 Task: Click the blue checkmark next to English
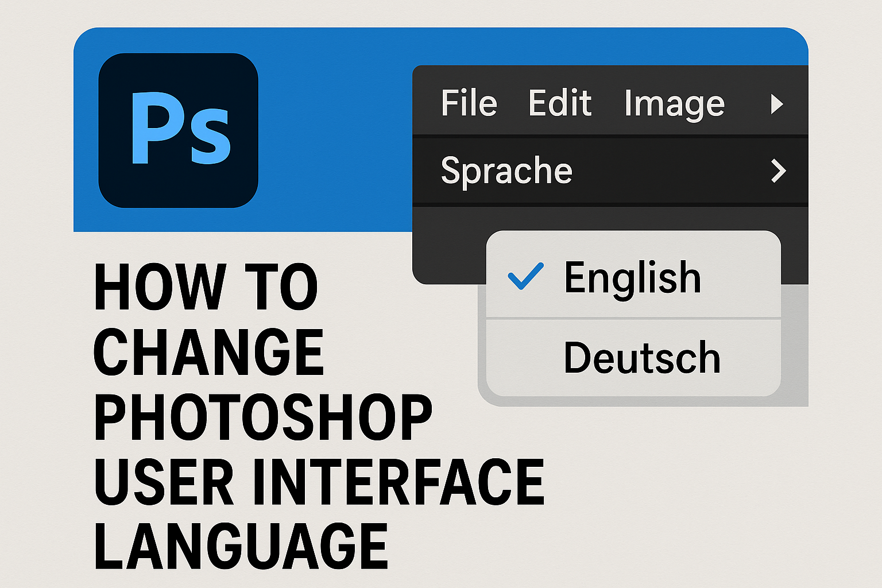[x=527, y=277]
